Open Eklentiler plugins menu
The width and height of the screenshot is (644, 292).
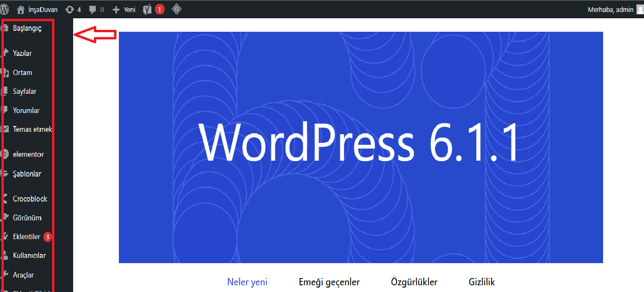26,237
